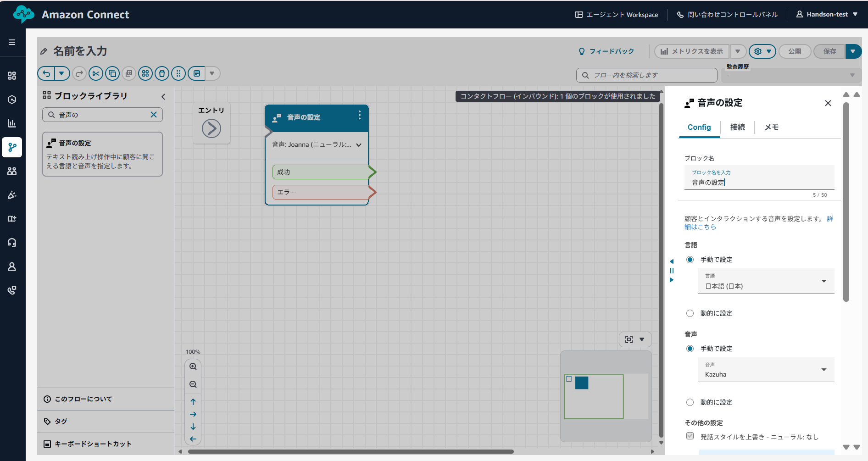The width and height of the screenshot is (868, 461).
Task: Click the 保存 save button
Action: [830, 51]
